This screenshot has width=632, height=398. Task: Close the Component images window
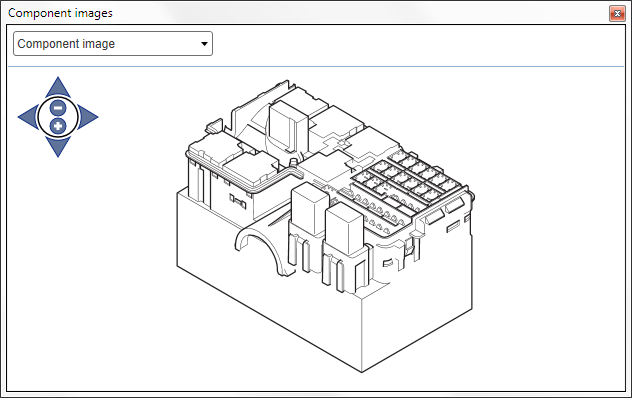click(617, 14)
